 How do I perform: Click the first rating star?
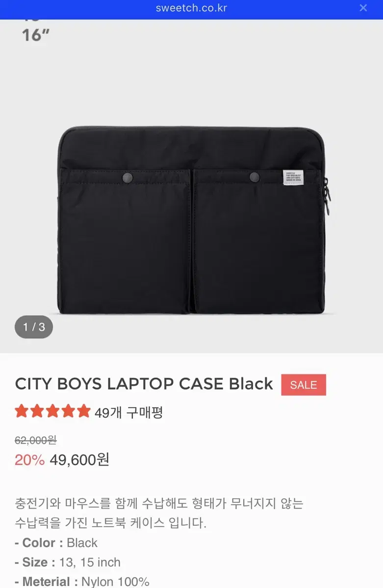coord(22,411)
